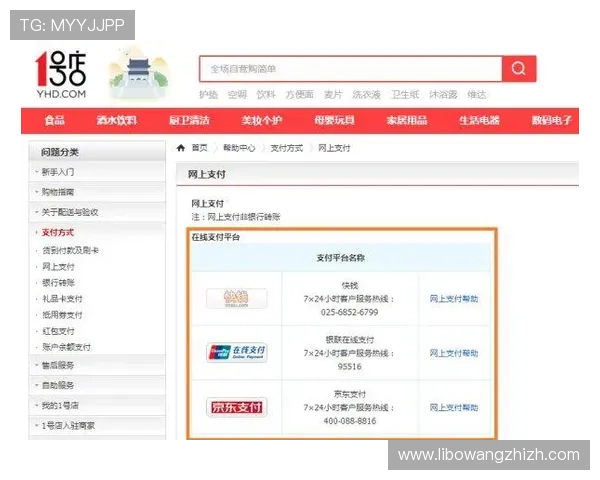
Task: Click hot search keyword 饮料
Action: point(266,95)
